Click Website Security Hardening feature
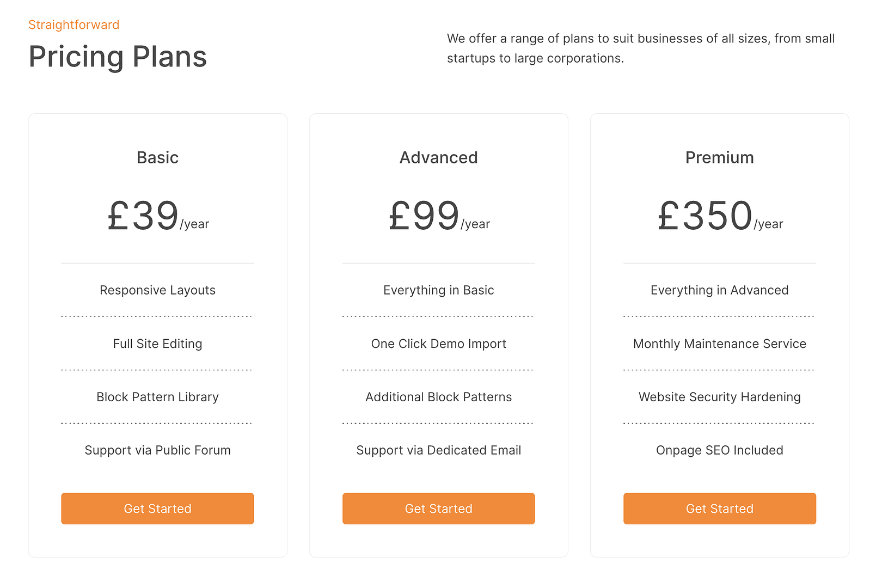Viewport: 876px width, 588px height. (x=719, y=397)
